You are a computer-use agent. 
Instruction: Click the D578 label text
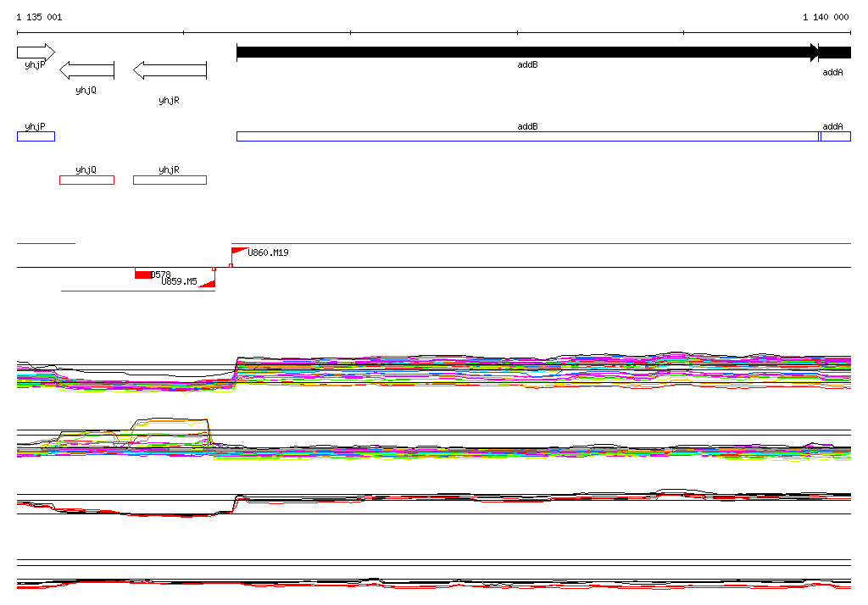161,275
